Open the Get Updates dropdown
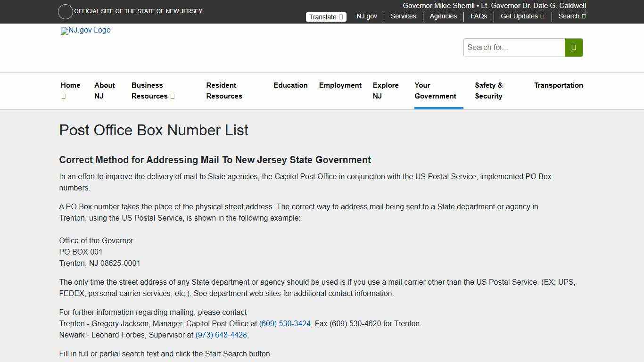This screenshot has height=362, width=644. coord(521,16)
